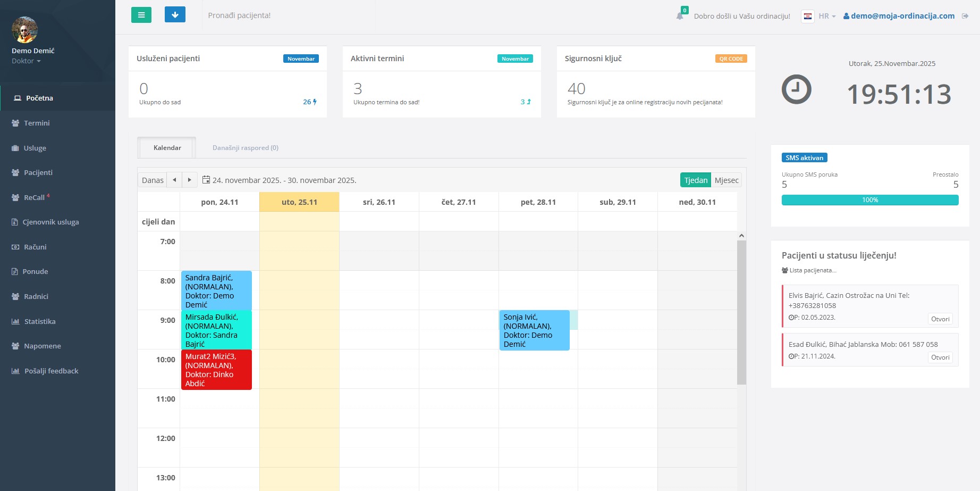Click the blue download arrow button
Screen dimensions: 980x491
[x=175, y=15]
